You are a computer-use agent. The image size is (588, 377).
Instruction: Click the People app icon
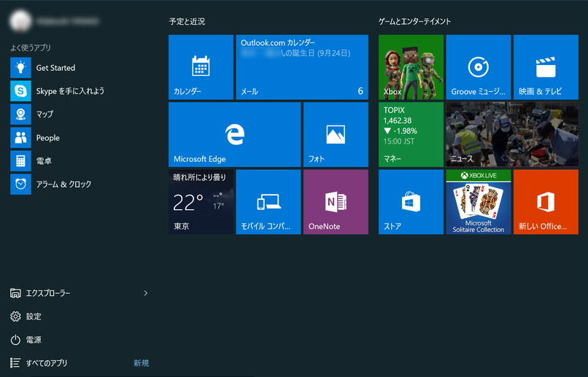(x=20, y=138)
